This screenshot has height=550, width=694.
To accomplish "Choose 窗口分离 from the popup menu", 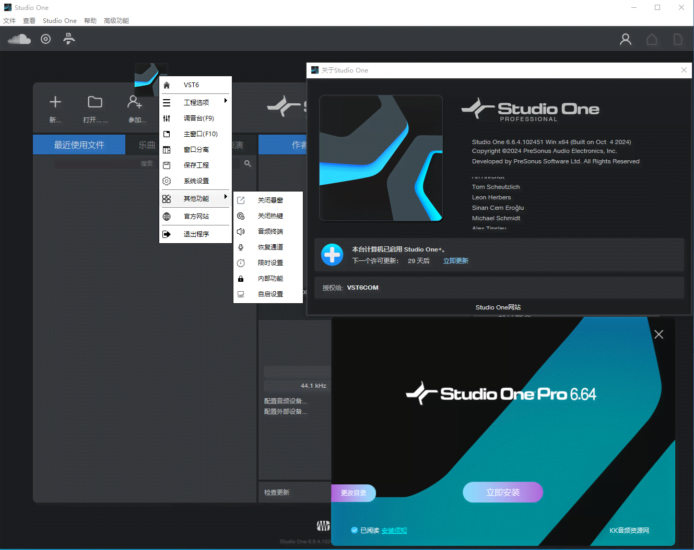I will pos(195,150).
